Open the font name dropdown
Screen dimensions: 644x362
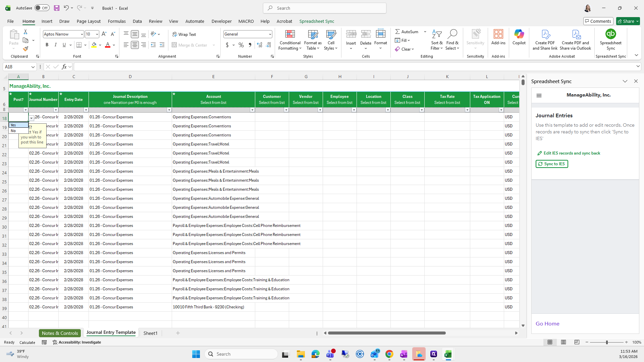click(x=82, y=34)
